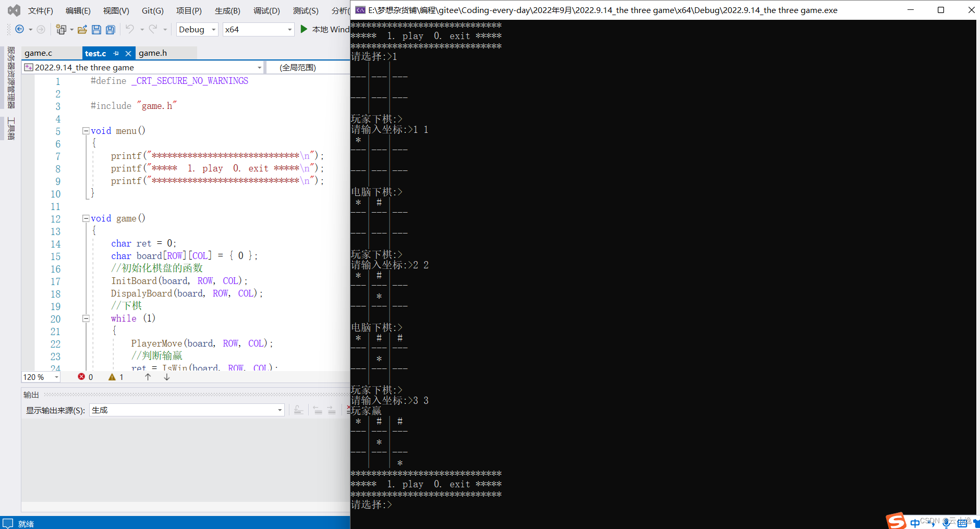This screenshot has height=529, width=980.
Task: Minimize the console window
Action: (911, 10)
